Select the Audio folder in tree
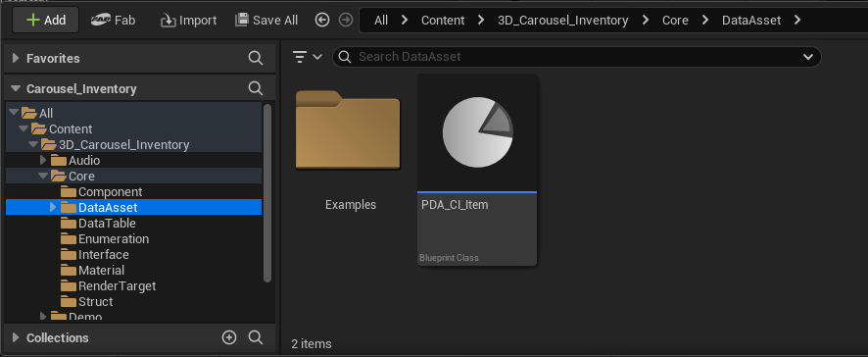The width and height of the screenshot is (868, 357). point(133,160)
